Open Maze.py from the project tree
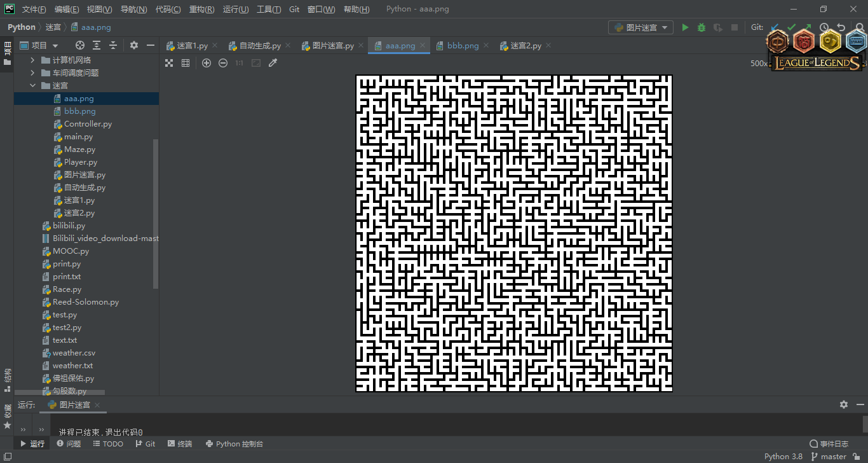868x463 pixels. pyautogui.click(x=79, y=149)
